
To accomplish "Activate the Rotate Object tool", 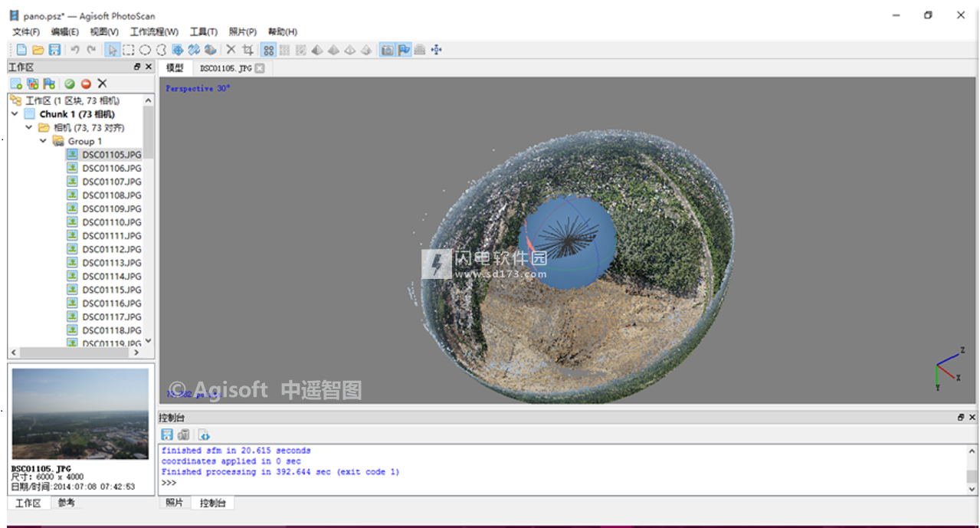I will tap(210, 50).
